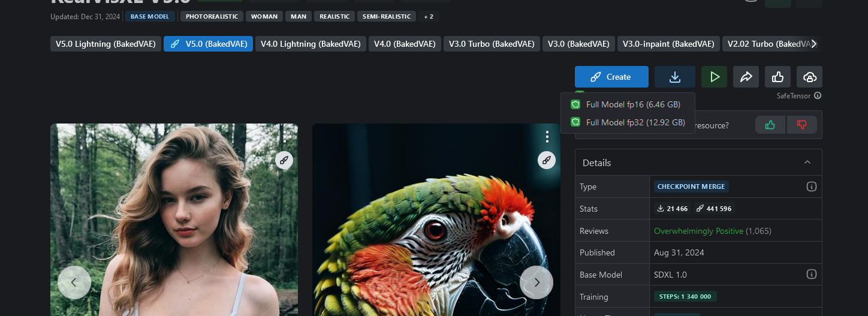
Task: Click the remix brush icon on woman image
Action: pyautogui.click(x=284, y=159)
